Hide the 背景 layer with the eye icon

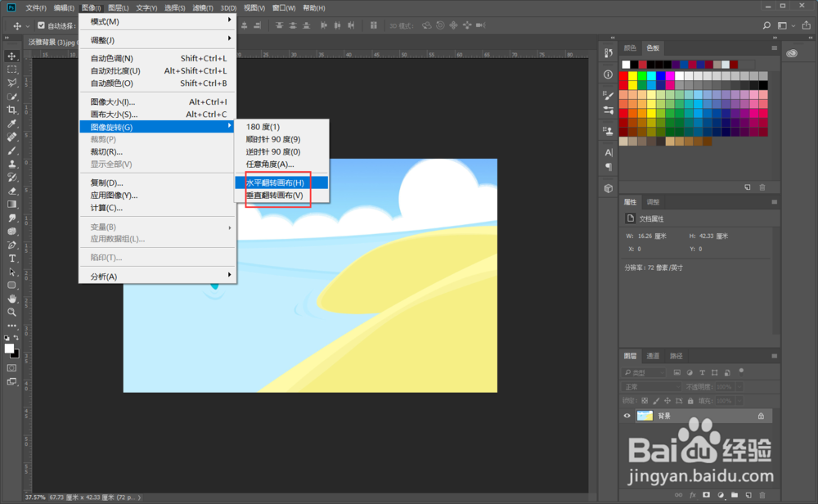tap(627, 416)
